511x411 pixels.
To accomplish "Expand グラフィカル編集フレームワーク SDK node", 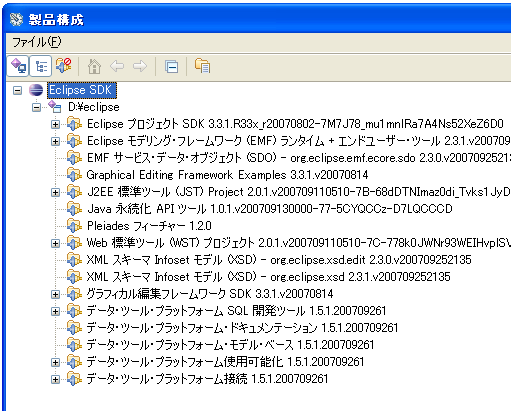I will [55, 294].
